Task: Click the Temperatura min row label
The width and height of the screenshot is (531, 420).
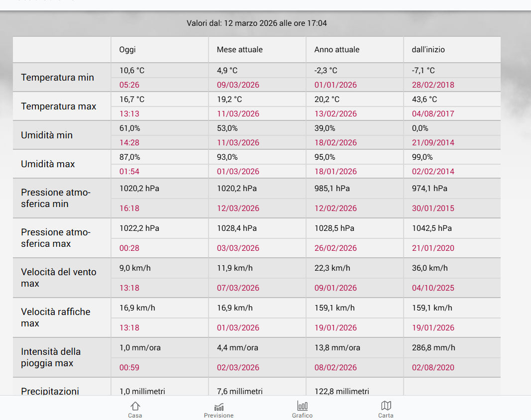Action: click(x=57, y=78)
